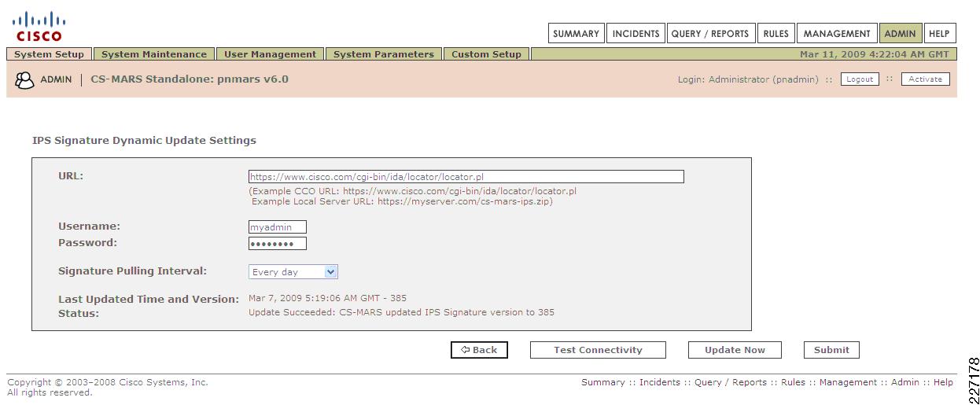Click 'Login: Administrator (pnadmin)' text
Viewport: 980px width, 405px height.
click(x=748, y=79)
